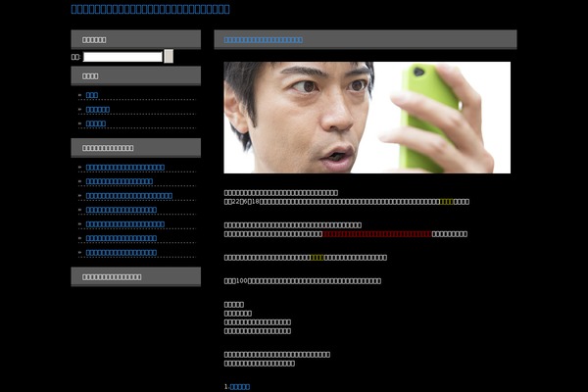Click the yellow highlighted word on the line containing "22"

[446, 202]
